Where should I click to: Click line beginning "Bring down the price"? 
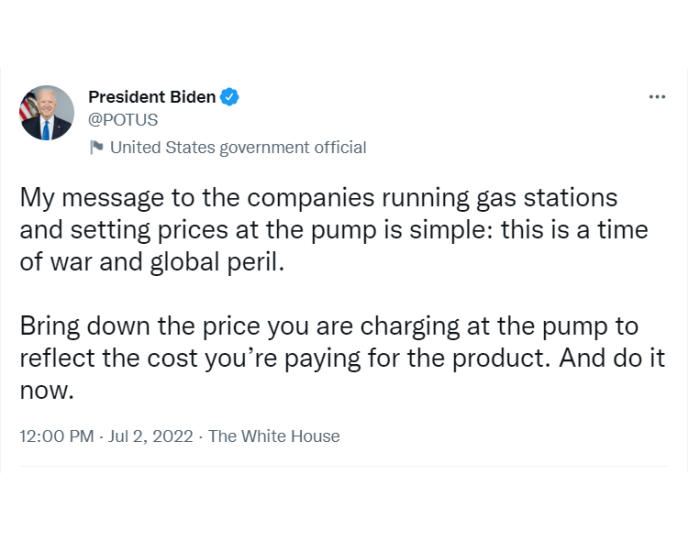[x=329, y=326]
